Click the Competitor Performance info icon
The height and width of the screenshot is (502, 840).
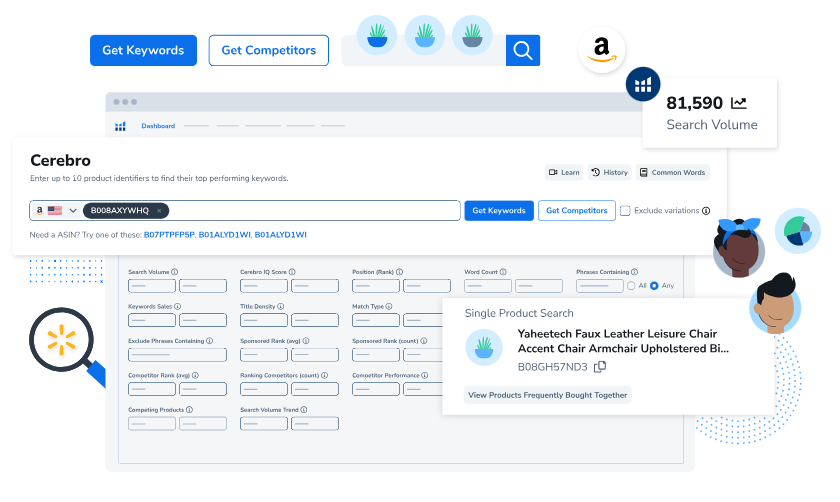coord(425,376)
